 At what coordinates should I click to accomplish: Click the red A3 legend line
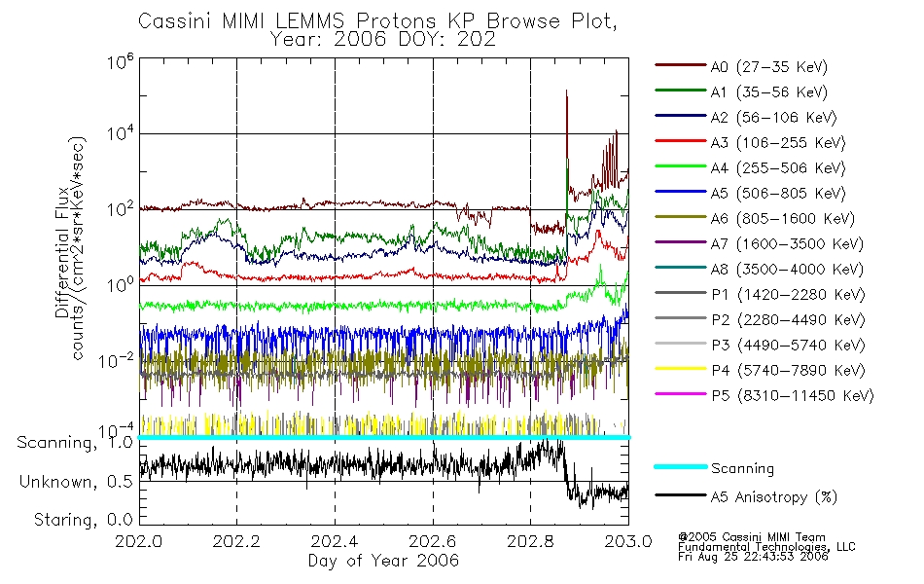pos(680,141)
